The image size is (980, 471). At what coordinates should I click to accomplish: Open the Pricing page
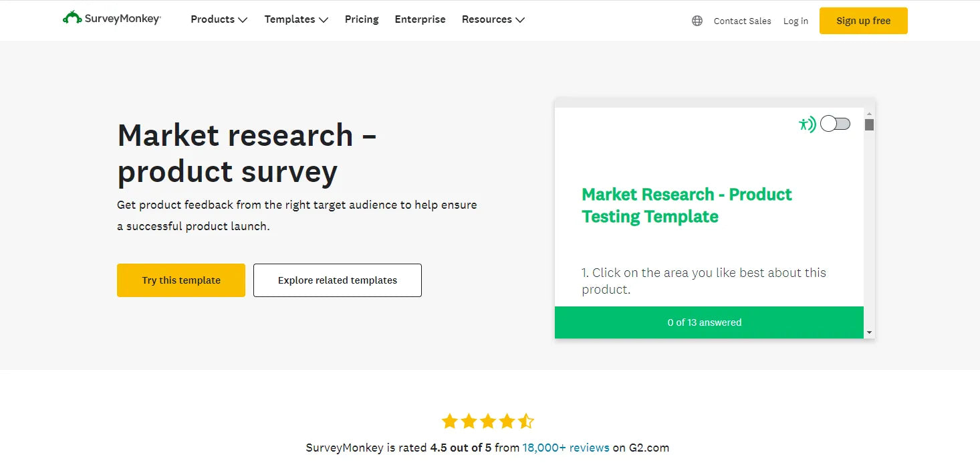(362, 19)
